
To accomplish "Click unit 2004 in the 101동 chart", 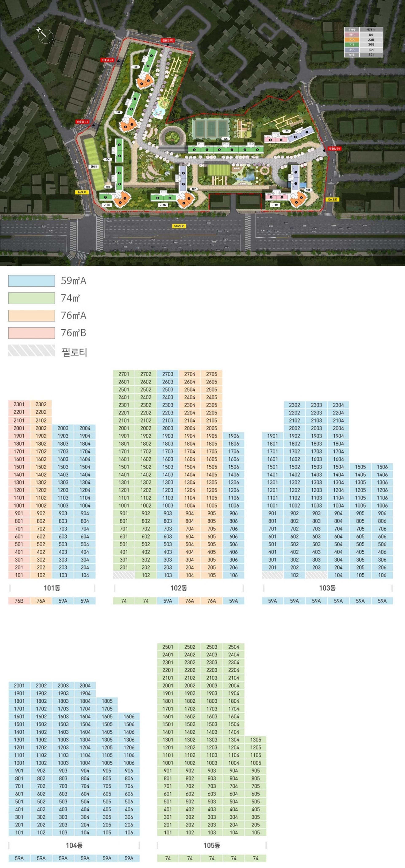I will pyautogui.click(x=85, y=428).
